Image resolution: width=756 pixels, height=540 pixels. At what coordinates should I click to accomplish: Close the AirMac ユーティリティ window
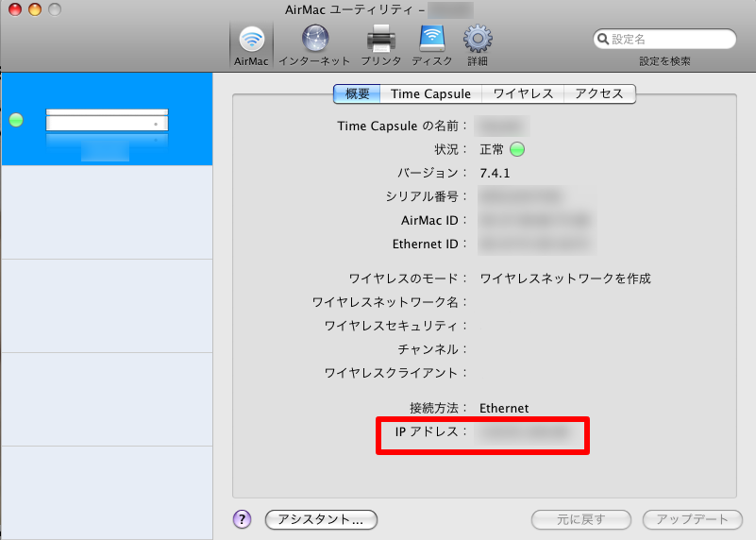click(x=15, y=9)
